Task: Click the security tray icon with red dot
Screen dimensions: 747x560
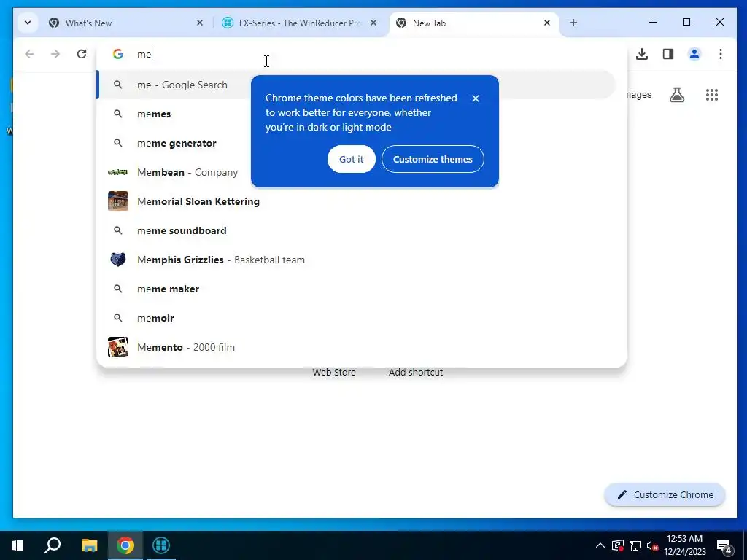Action: tap(618, 545)
